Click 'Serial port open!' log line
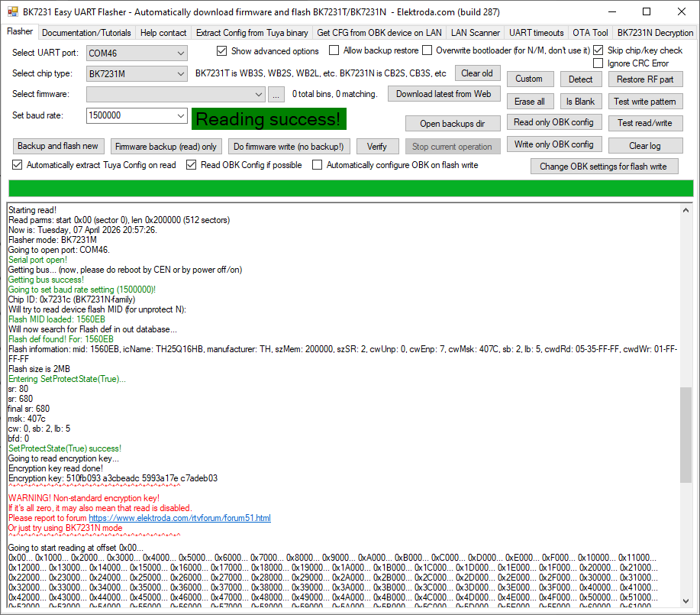The width and height of the screenshot is (700, 615). click(37, 260)
